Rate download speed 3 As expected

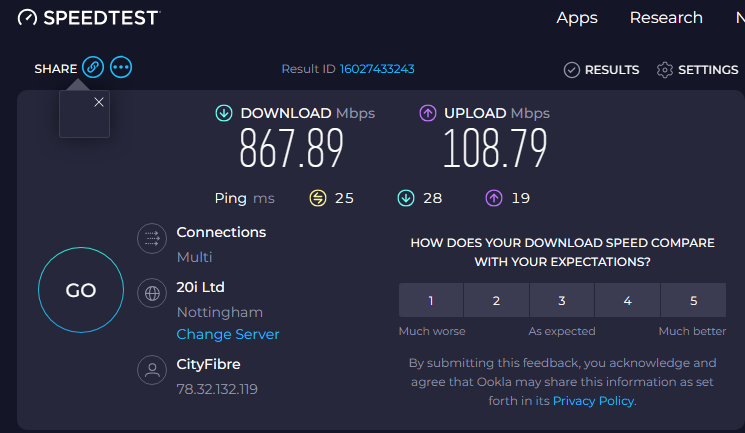[x=562, y=300]
